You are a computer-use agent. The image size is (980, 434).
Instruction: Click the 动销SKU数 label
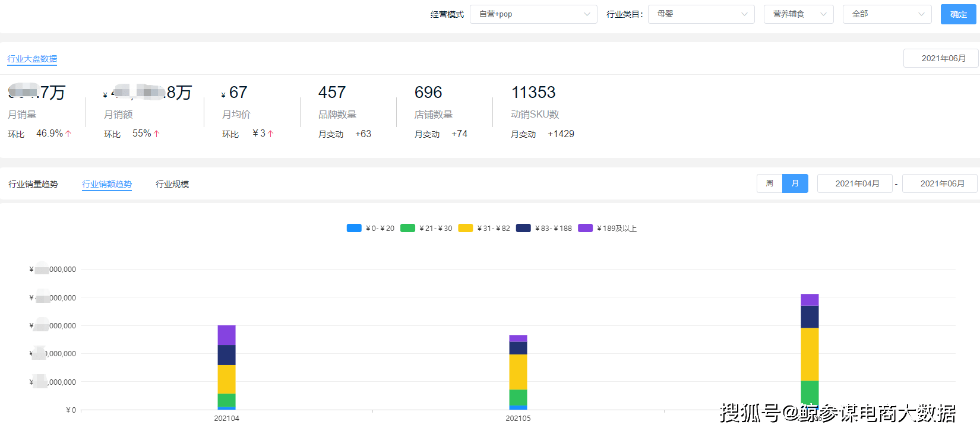pyautogui.click(x=535, y=115)
